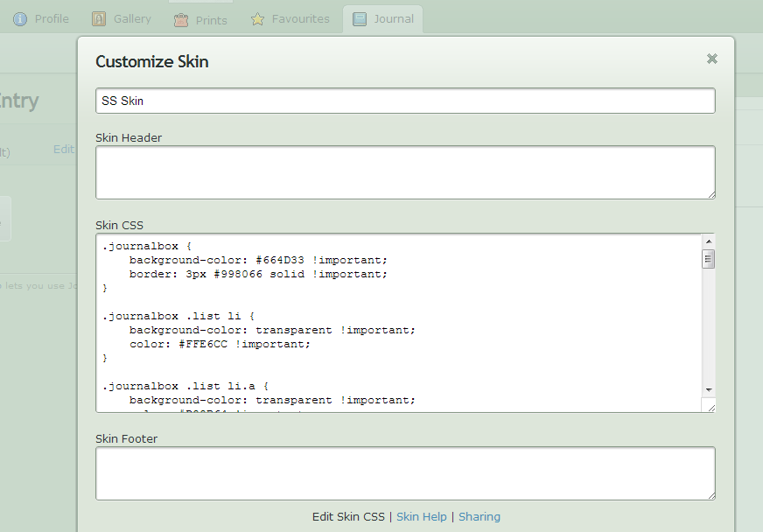Click the Favourites star icon

(x=257, y=19)
